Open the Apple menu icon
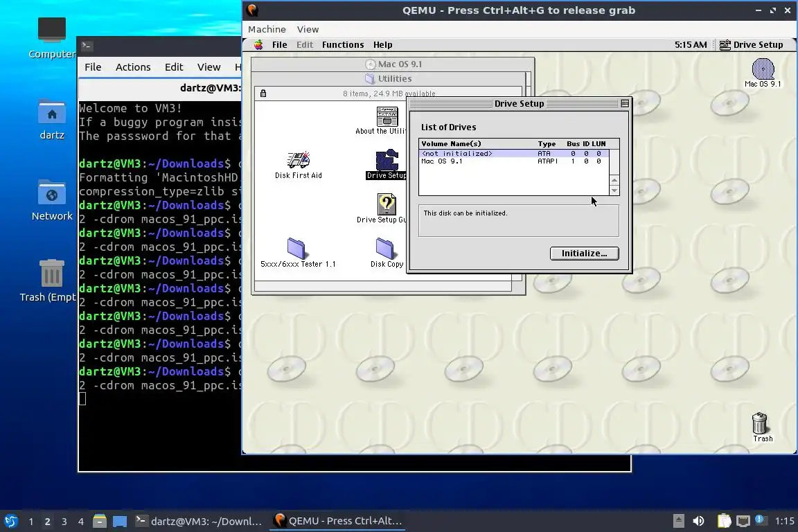Viewport: 798px width, 532px height. (x=258, y=45)
